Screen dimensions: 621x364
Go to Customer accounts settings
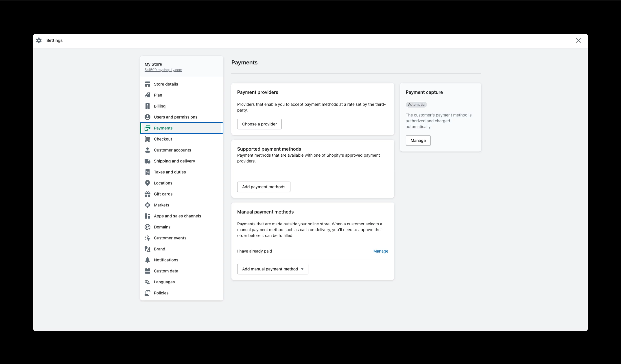(172, 150)
